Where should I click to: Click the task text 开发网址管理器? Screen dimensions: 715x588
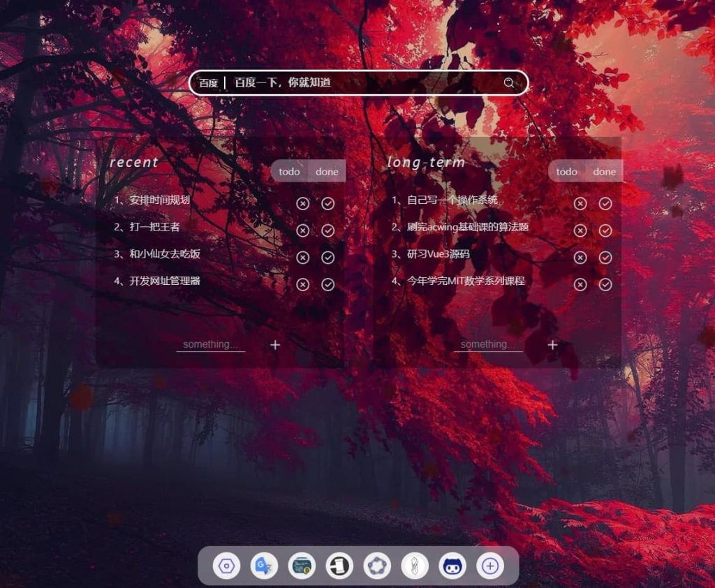click(165, 281)
